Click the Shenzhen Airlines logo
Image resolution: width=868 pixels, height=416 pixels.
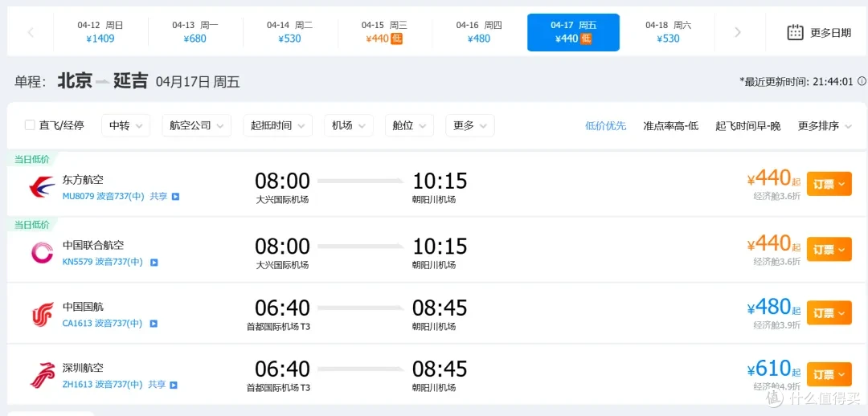coord(43,375)
